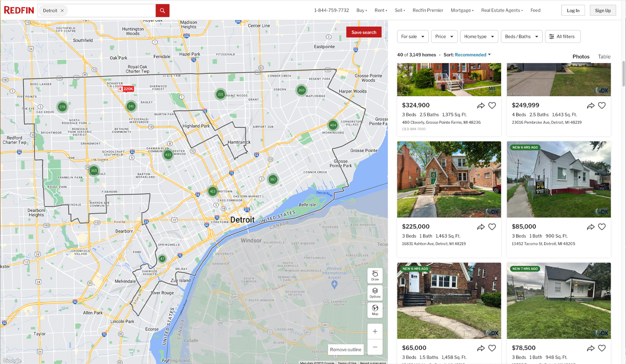Click the red search magnifier button
The width and height of the screenshot is (626, 364).
[x=162, y=10]
